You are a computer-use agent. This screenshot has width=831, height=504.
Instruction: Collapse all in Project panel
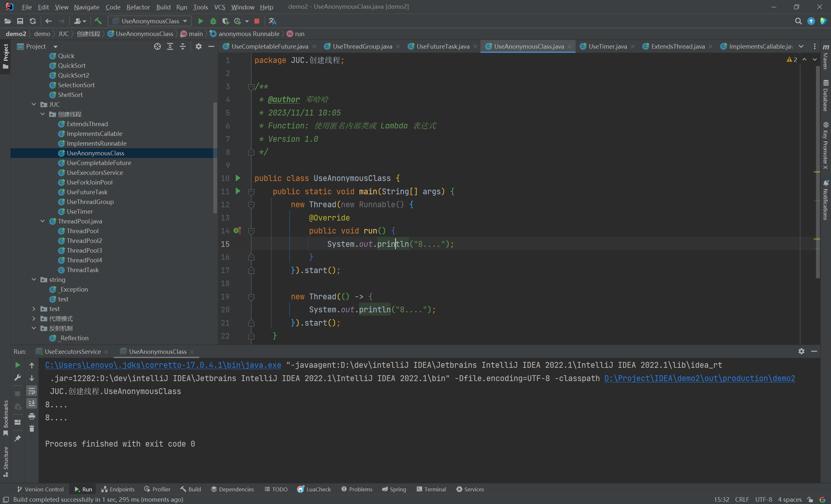tap(183, 46)
